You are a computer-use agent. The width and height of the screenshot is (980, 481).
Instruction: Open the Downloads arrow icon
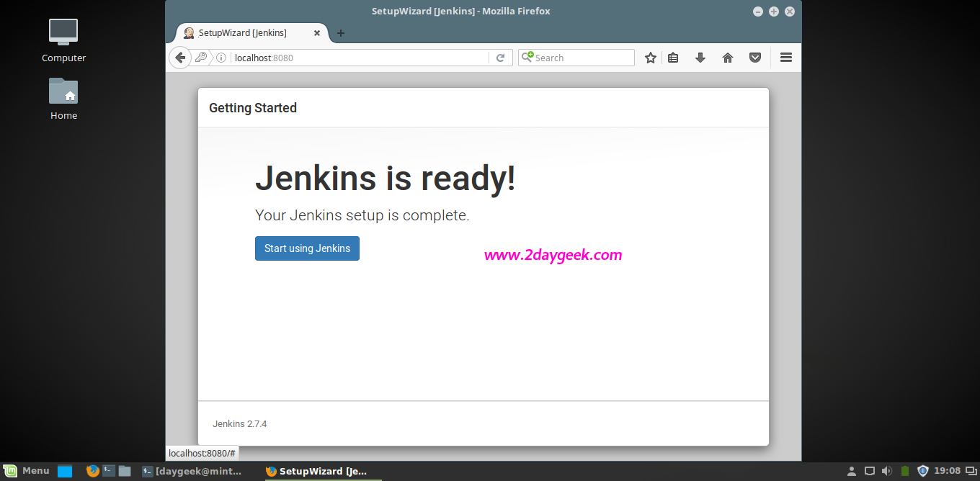coord(700,58)
